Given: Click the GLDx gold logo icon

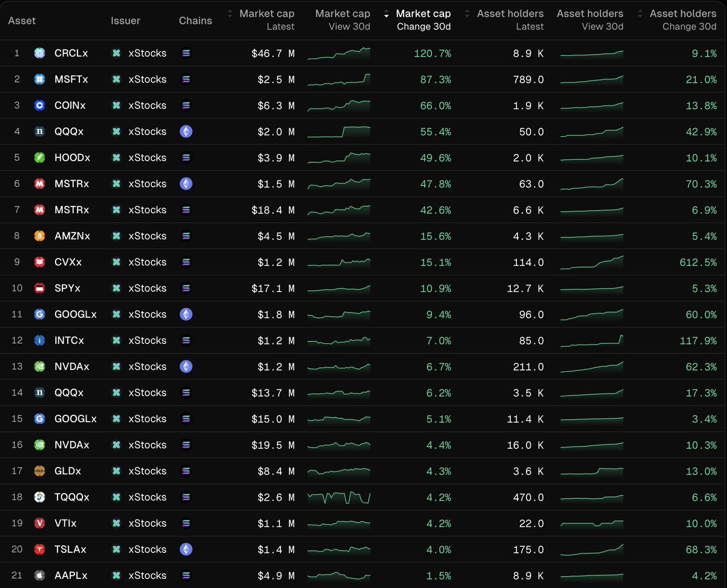Looking at the screenshot, I should click(39, 471).
